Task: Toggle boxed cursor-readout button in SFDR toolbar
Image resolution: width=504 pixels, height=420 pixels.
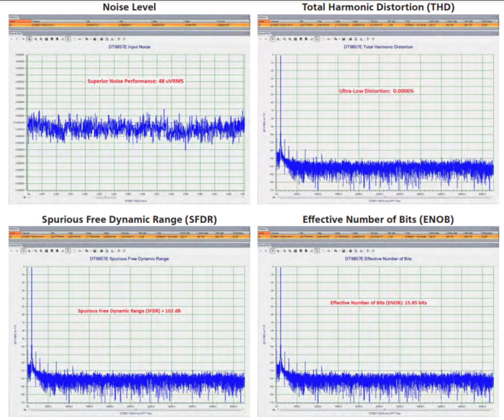Action: click(x=68, y=250)
